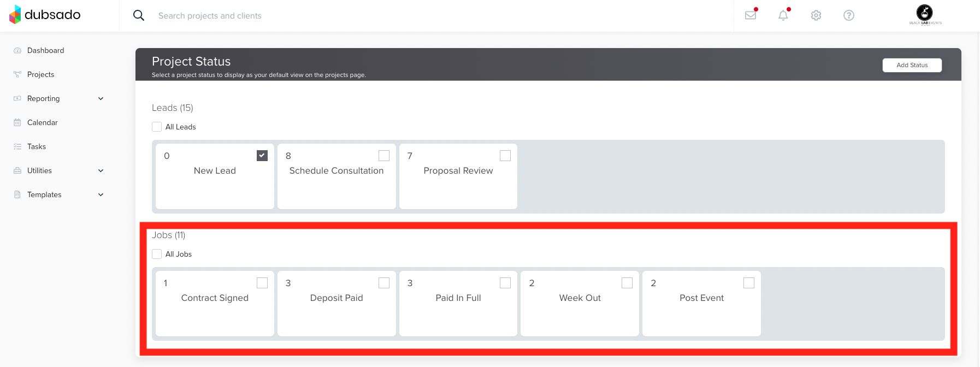980x367 pixels.
Task: Click the Dubsado logo
Action: click(x=45, y=15)
